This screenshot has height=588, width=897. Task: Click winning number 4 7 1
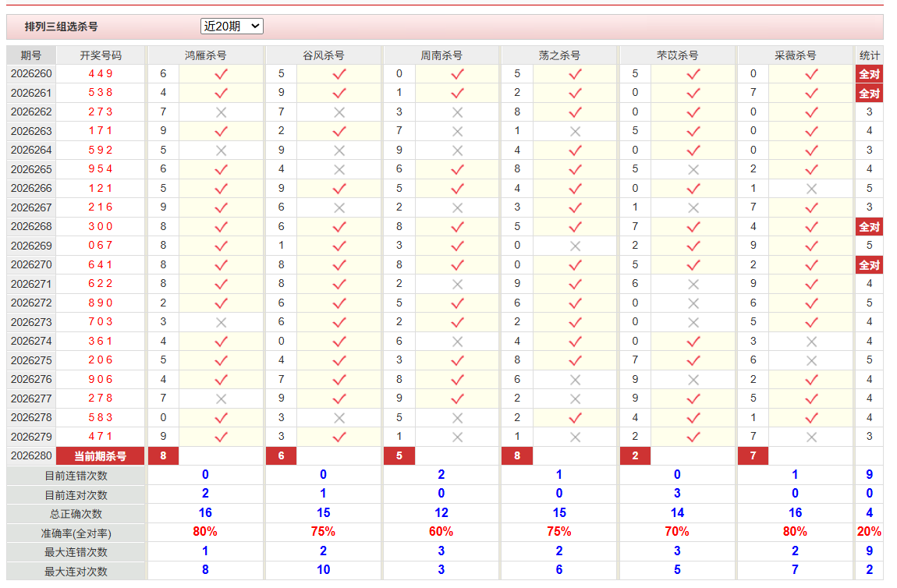[x=101, y=437]
